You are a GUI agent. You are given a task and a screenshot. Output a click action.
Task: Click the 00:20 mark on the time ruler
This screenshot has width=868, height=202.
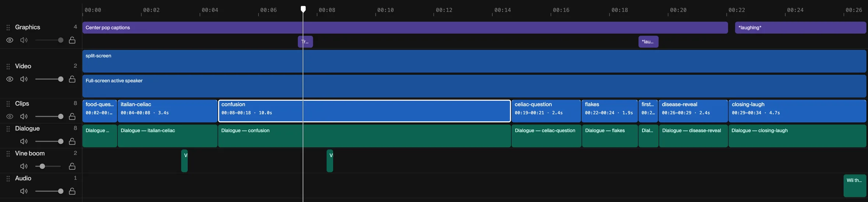tap(678, 10)
